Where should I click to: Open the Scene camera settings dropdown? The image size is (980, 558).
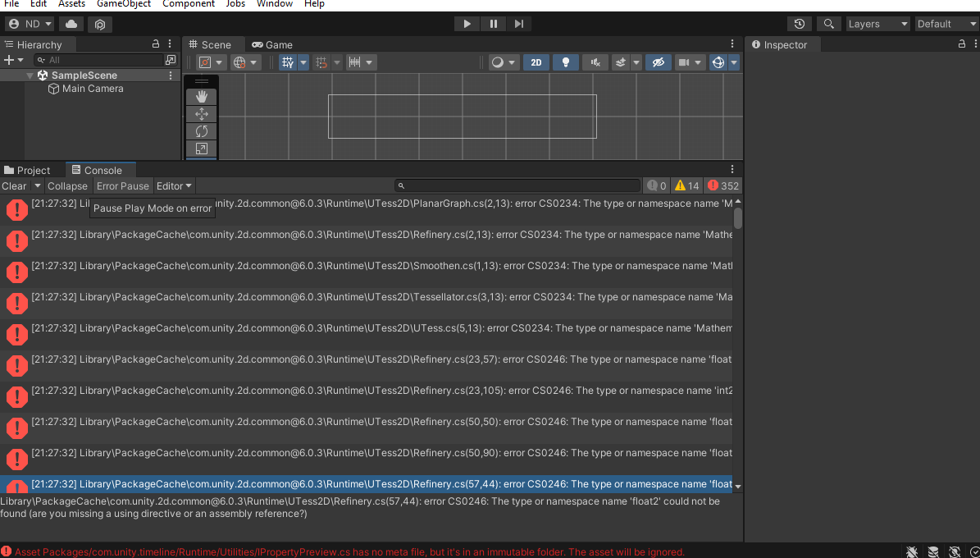690,62
